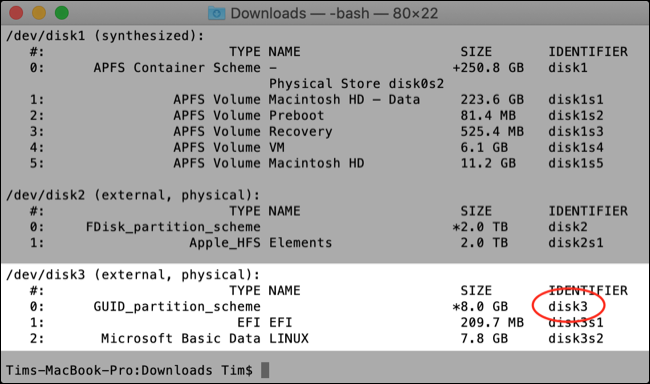
Task: Click the 'Elements' volume name
Action: [x=301, y=243]
